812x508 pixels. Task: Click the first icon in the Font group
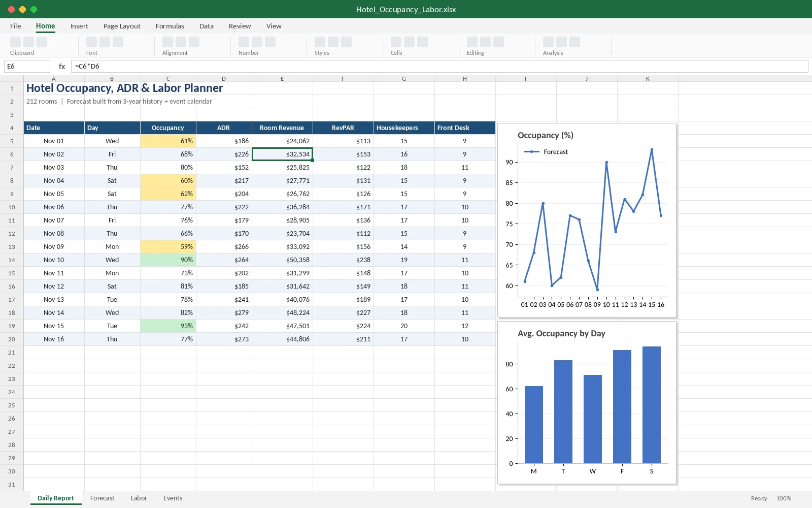click(92, 42)
